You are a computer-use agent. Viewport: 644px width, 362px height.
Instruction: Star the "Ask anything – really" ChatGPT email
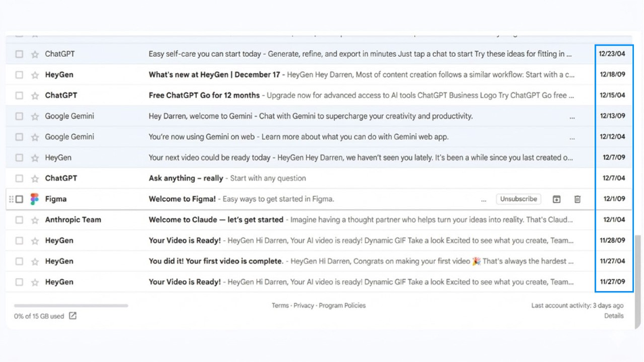pyautogui.click(x=35, y=179)
